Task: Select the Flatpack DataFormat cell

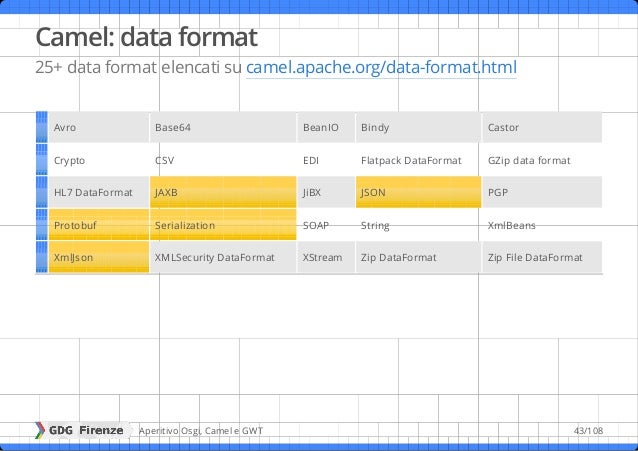Action: pos(419,160)
